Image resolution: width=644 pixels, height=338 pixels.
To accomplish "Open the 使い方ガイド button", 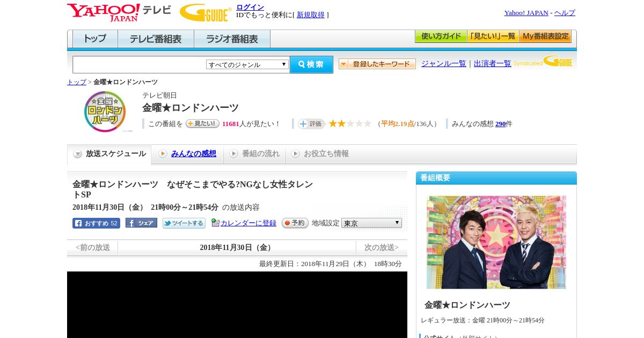I will coord(441,36).
